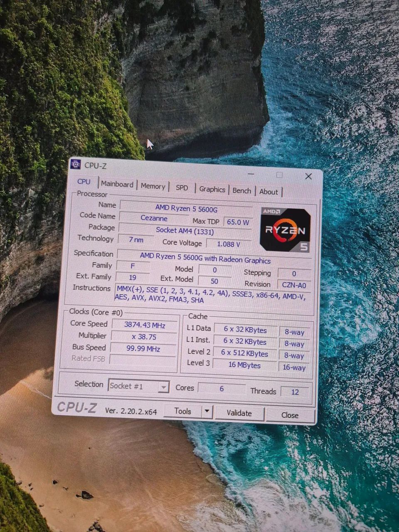399x532 pixels.
Task: Click the Model value 0
Action: [x=215, y=270]
